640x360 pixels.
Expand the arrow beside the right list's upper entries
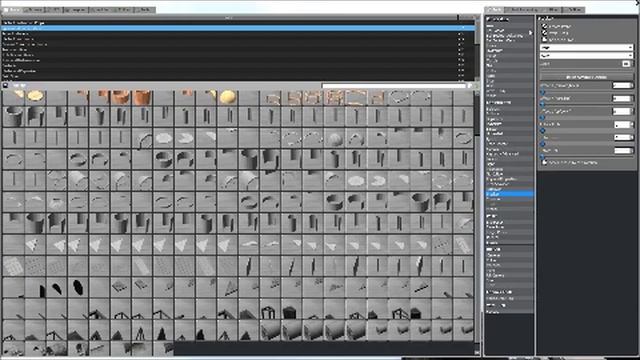531,33
